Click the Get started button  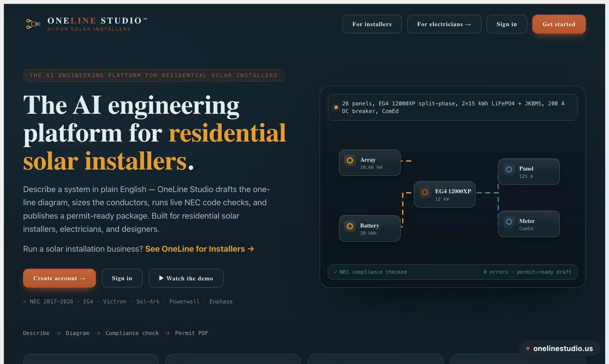559,24
